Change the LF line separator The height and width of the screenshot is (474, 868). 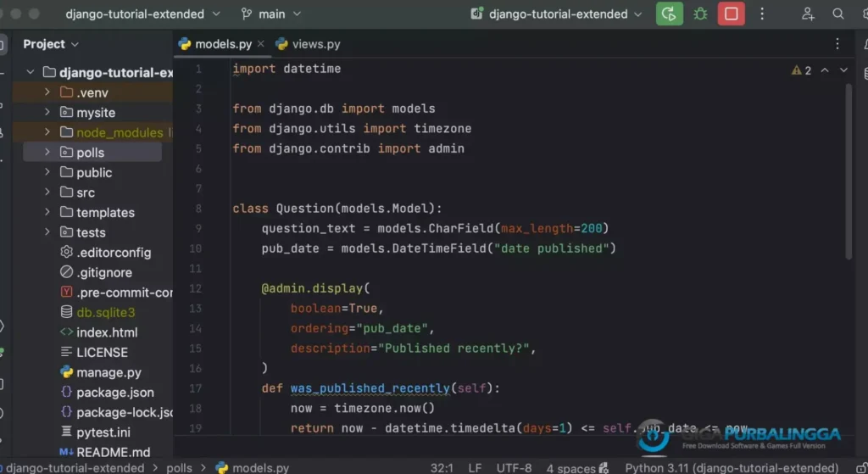(x=475, y=468)
